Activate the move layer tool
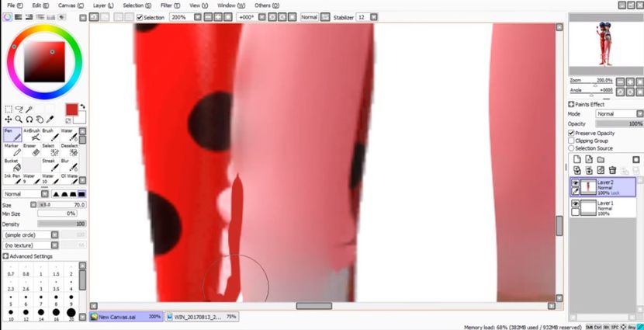The height and width of the screenshot is (330, 644). click(x=9, y=120)
